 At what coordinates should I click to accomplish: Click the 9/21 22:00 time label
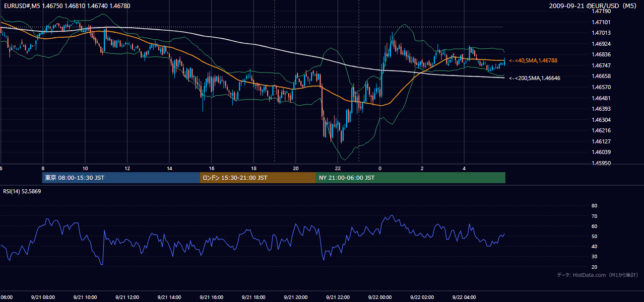click(338, 297)
